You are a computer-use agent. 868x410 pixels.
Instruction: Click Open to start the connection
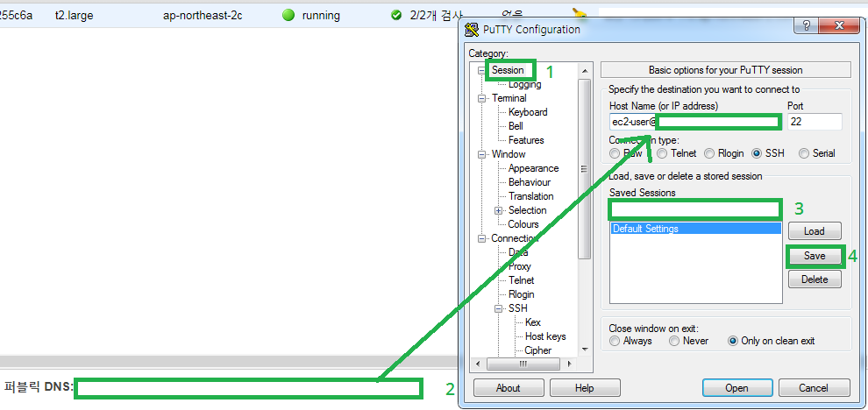(x=736, y=388)
